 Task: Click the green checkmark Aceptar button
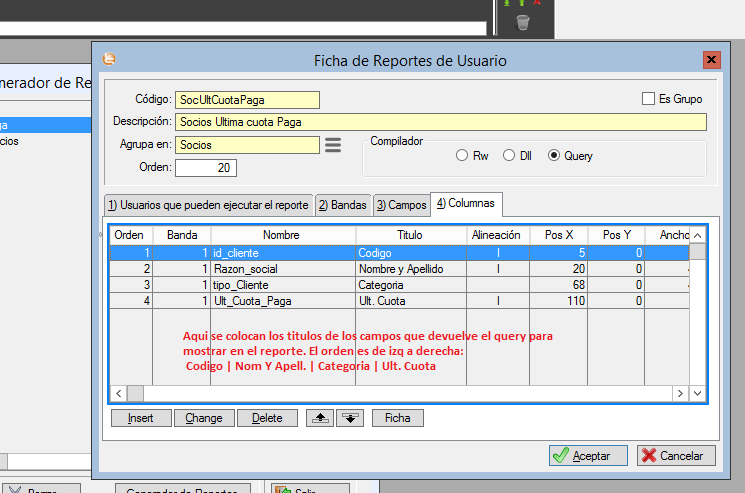click(588, 455)
